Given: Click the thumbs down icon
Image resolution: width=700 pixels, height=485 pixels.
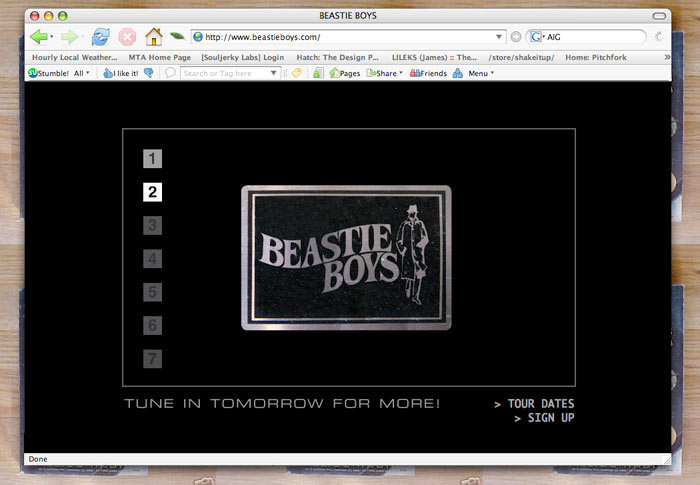Looking at the screenshot, I should 149,73.
